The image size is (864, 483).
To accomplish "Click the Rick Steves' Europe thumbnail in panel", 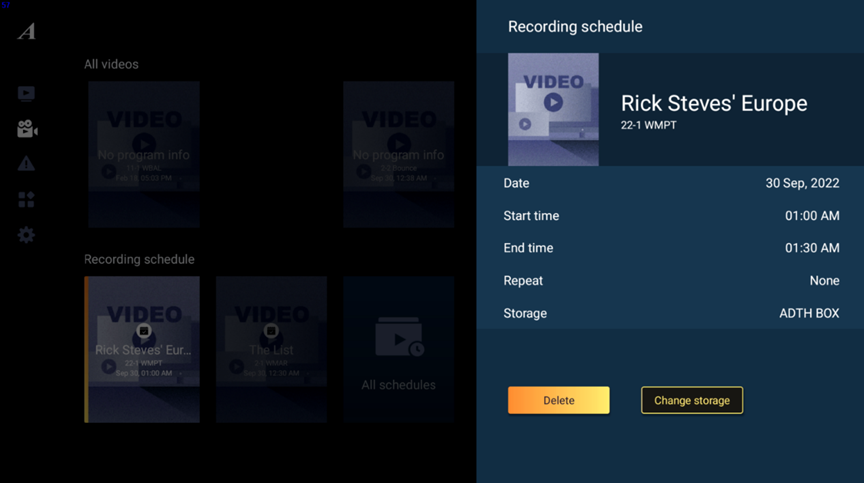I will (x=553, y=109).
